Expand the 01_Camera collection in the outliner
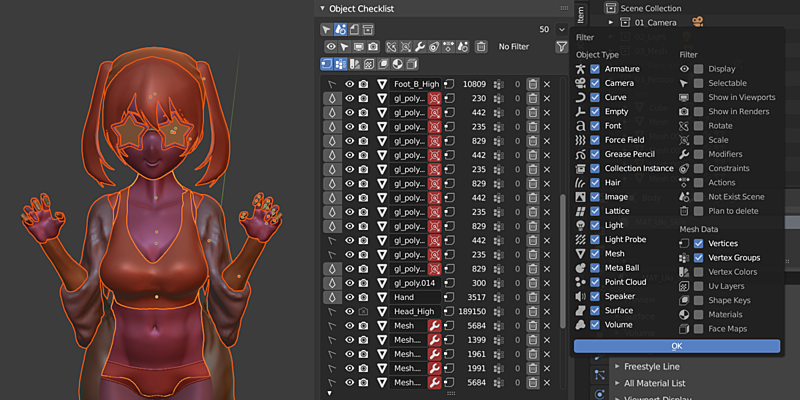The width and height of the screenshot is (800, 400). point(611,22)
